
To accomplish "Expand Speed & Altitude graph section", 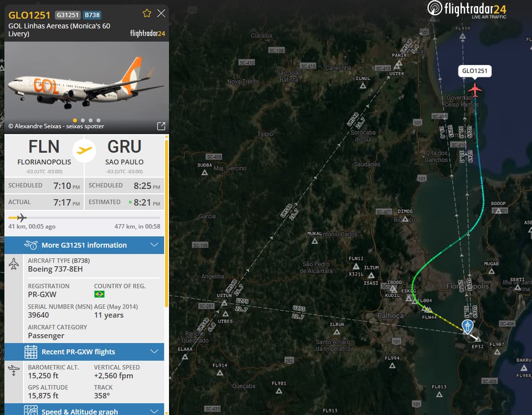I will tap(84, 410).
